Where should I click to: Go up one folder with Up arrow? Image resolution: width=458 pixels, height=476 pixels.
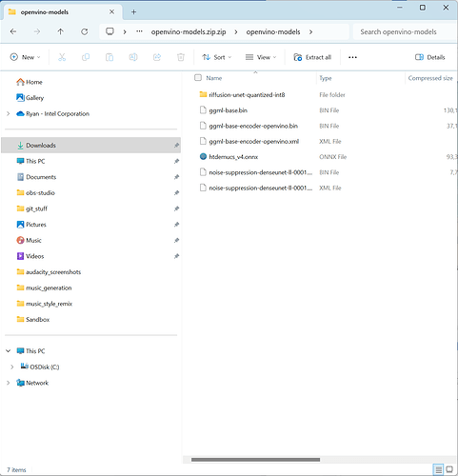(x=60, y=31)
